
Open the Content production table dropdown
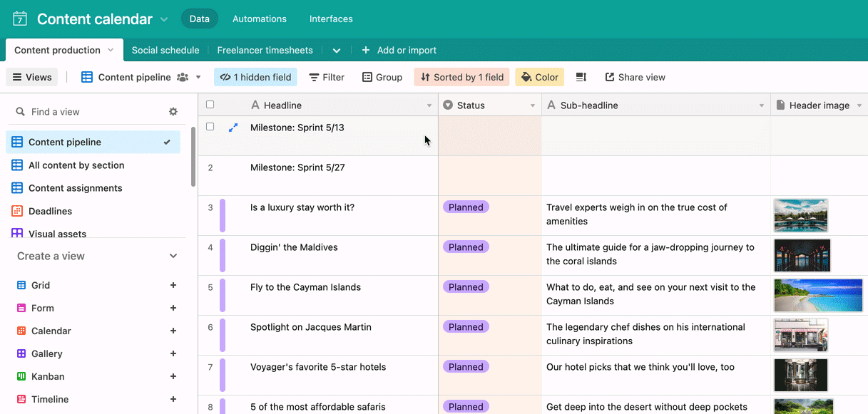pyautogui.click(x=111, y=50)
